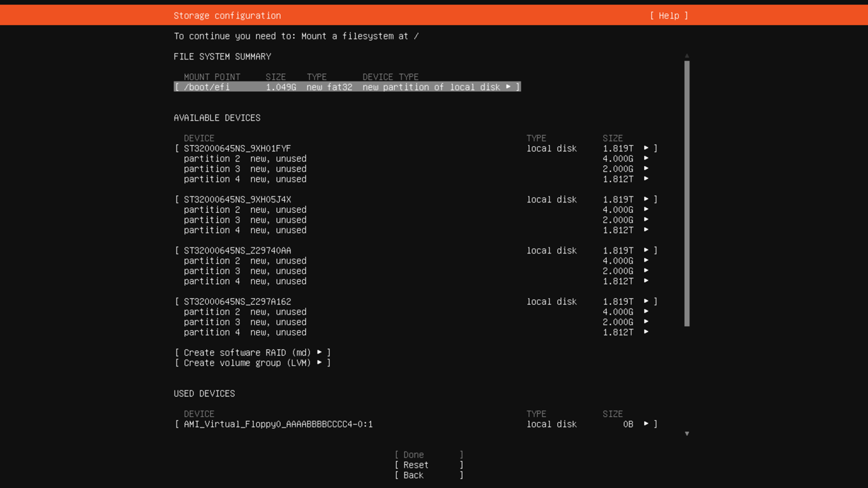The image size is (868, 488).
Task: Click arrow for 1.812T partition 4 of 9XH05J4X
Action: tap(646, 230)
